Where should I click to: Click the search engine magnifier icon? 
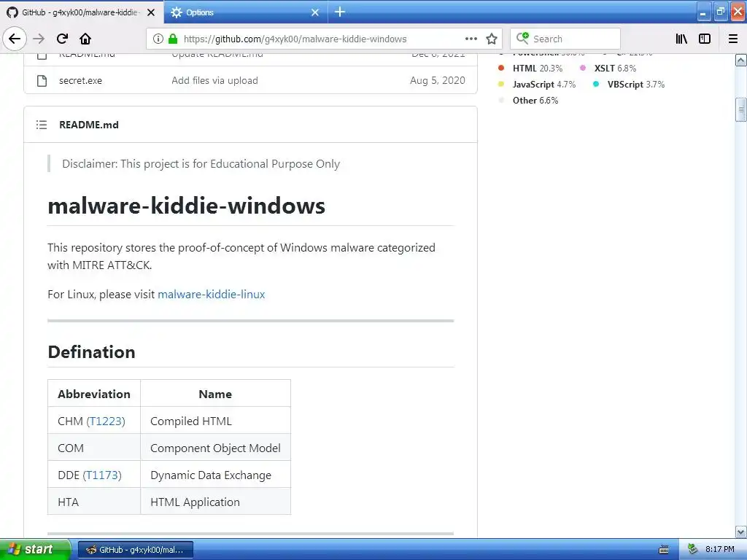point(522,38)
